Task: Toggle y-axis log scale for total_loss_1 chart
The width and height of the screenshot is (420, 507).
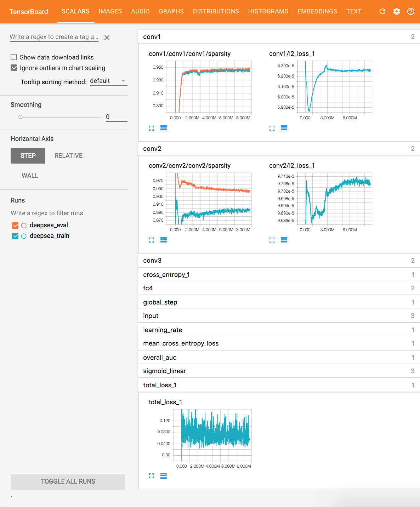Action: click(x=164, y=476)
